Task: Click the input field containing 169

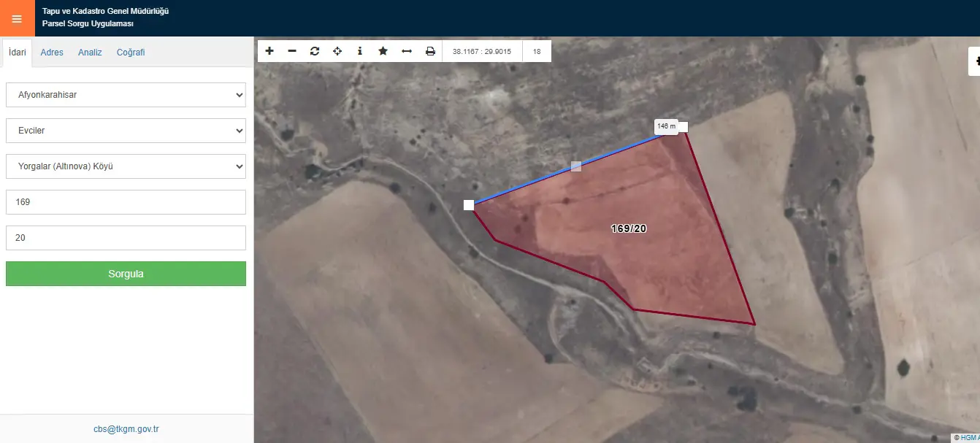Action: (x=126, y=202)
